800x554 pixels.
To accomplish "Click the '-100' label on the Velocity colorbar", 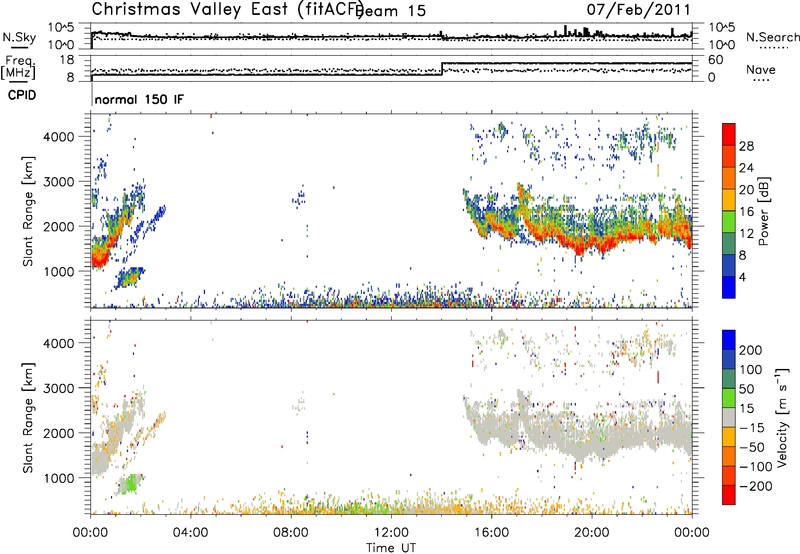I will 756,467.
